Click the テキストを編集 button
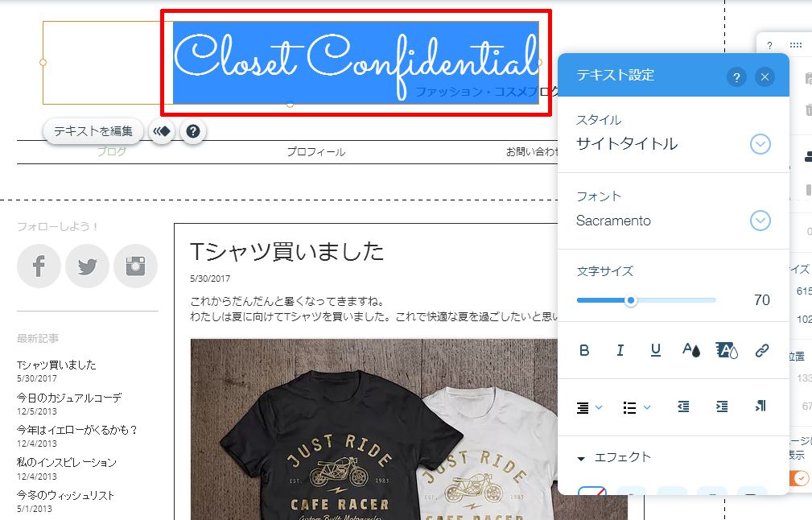 (93, 131)
